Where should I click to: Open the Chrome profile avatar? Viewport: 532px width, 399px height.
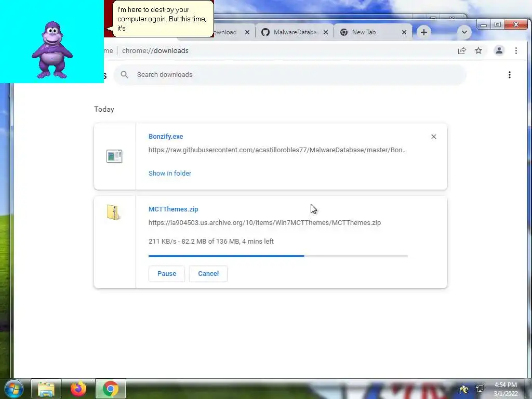499,50
